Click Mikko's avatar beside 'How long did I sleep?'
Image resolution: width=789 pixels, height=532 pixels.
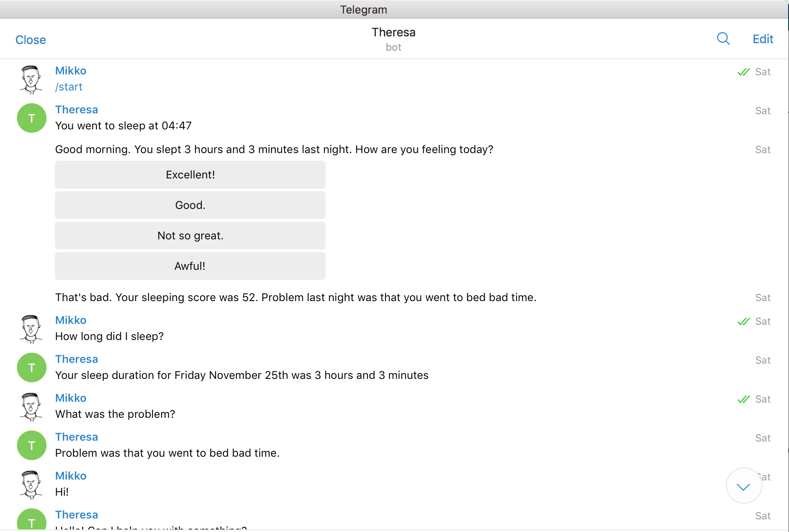(31, 329)
